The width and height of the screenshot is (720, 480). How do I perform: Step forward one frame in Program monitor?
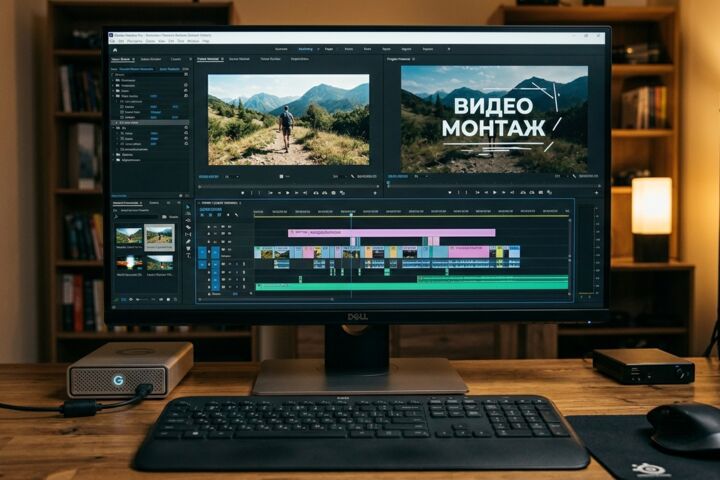click(504, 193)
